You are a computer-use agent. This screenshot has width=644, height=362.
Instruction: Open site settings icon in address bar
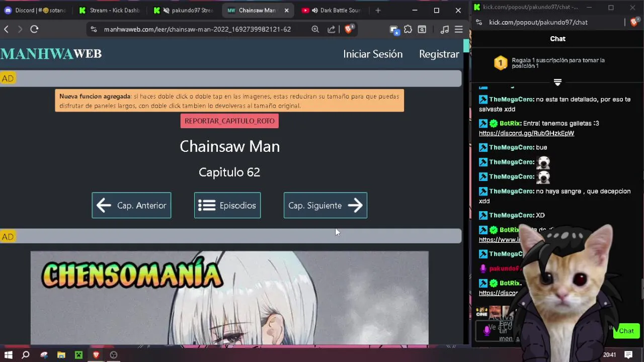click(94, 29)
